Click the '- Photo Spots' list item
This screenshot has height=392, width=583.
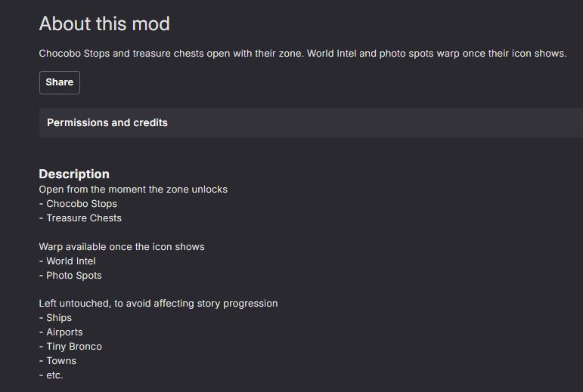point(70,276)
